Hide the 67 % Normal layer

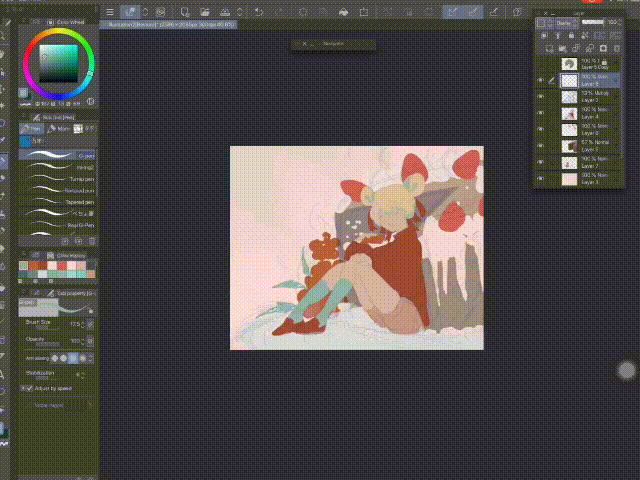[x=541, y=146]
